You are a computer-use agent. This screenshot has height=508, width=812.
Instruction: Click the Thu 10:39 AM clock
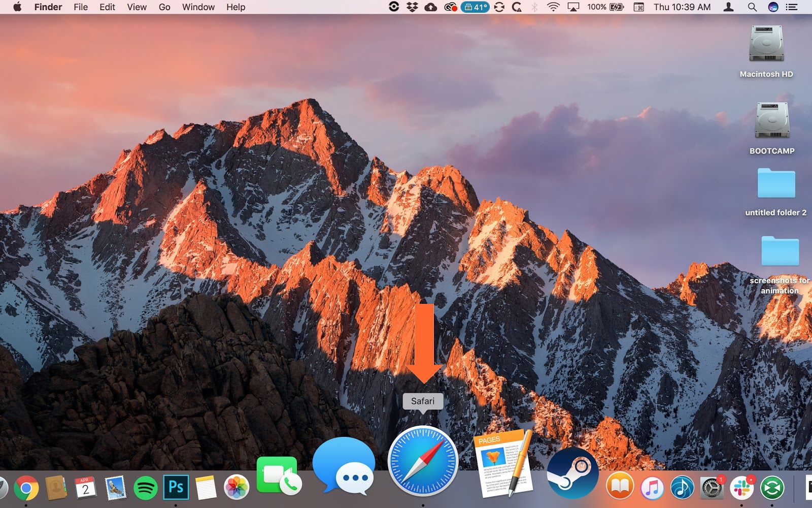tap(682, 7)
